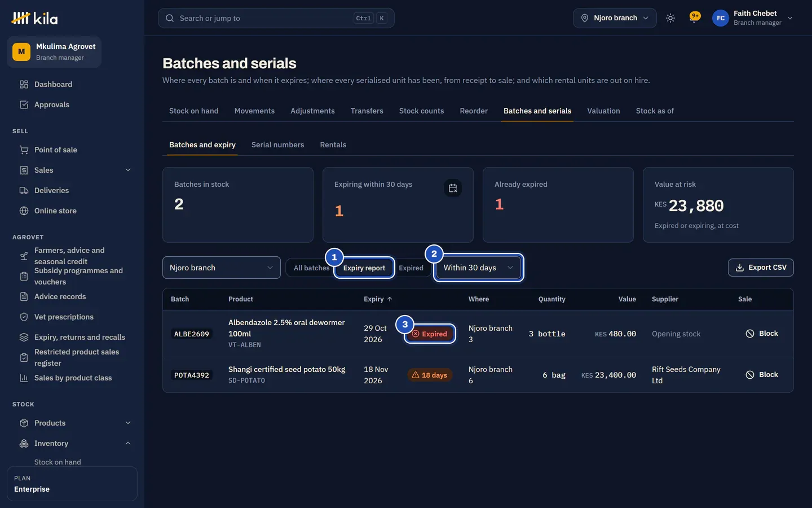The width and height of the screenshot is (812, 508).
Task: Toggle the light theme sun icon
Action: pyautogui.click(x=670, y=18)
